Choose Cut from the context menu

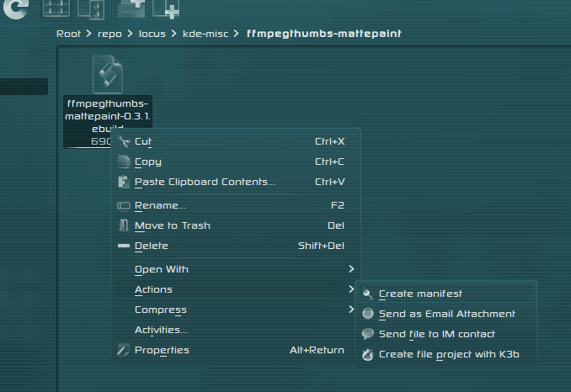tap(236, 141)
